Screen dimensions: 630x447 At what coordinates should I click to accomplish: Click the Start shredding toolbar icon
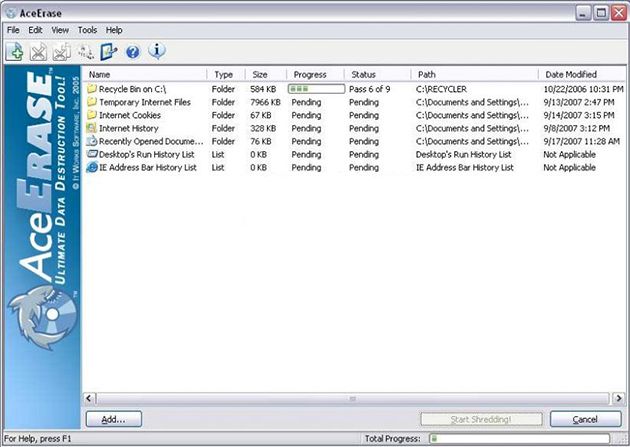86,52
